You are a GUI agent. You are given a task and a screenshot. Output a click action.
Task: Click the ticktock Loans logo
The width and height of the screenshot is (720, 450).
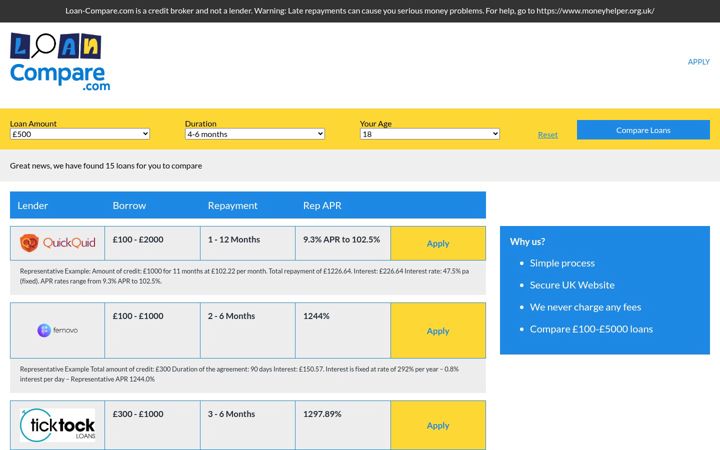(x=57, y=425)
